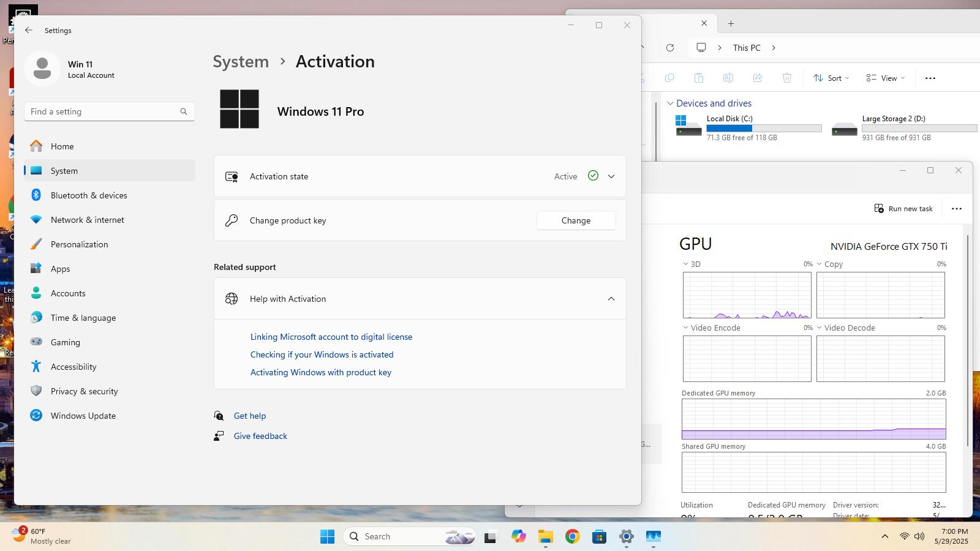Screen dimensions: 980x551
Task: Open Accessibility settings page
Action: coord(110,367)
